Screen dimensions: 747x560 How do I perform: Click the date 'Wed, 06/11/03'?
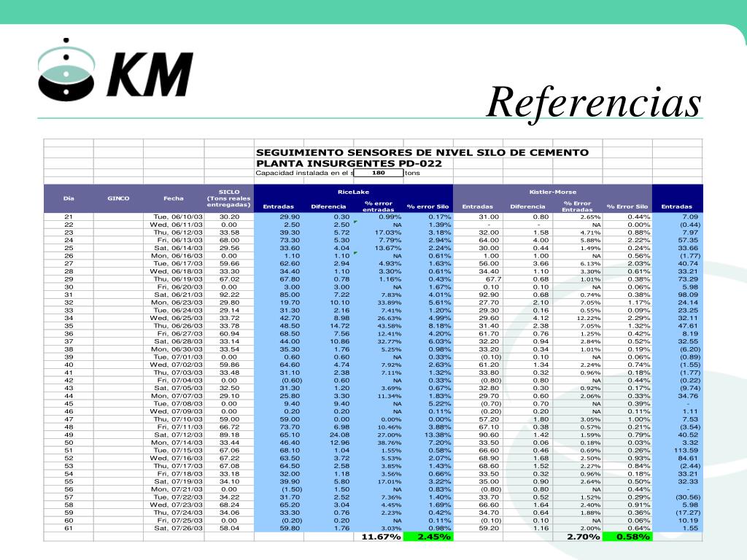[x=177, y=225]
